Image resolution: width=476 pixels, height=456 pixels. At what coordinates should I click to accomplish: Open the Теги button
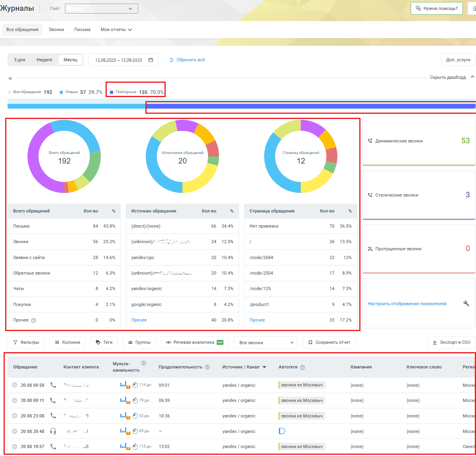tap(104, 342)
